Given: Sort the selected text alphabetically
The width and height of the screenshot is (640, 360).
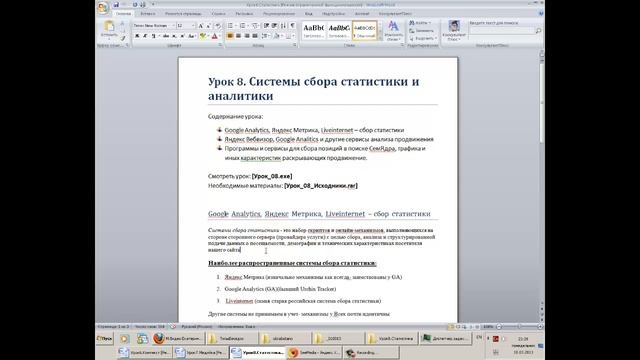Looking at the screenshot, I should (x=284, y=26).
